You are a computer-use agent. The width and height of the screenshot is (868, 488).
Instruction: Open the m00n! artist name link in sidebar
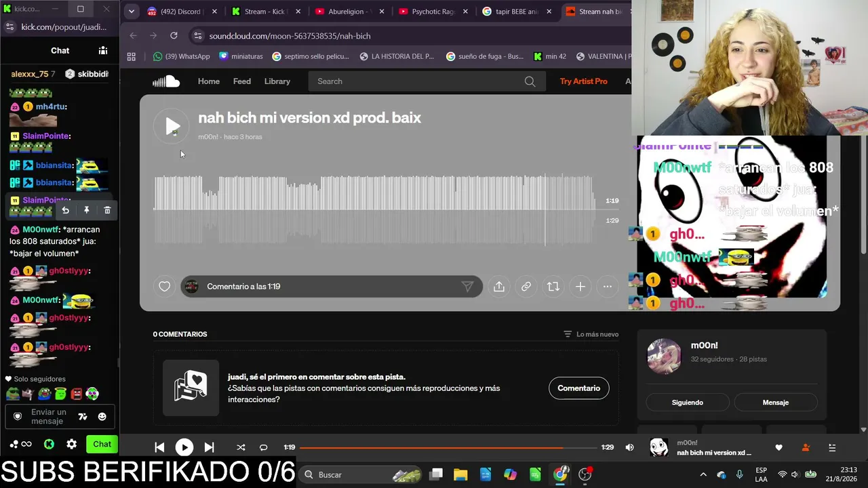pyautogui.click(x=705, y=346)
